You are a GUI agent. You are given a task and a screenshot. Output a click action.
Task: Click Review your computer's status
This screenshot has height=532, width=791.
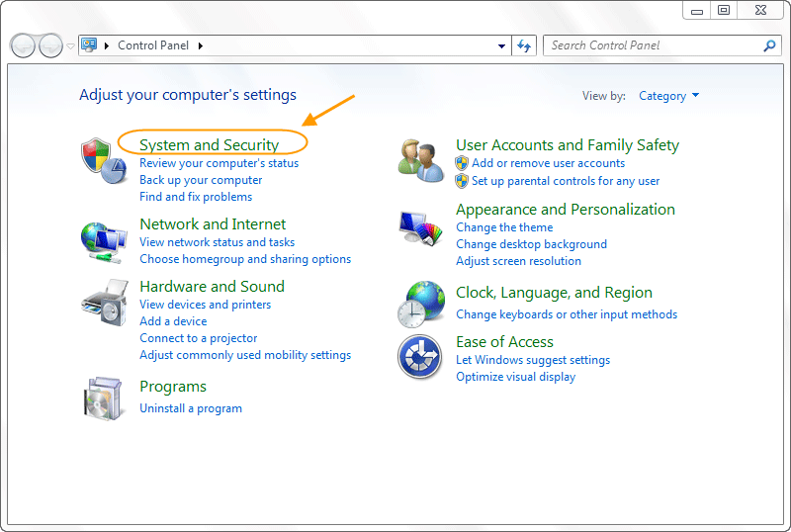(219, 163)
